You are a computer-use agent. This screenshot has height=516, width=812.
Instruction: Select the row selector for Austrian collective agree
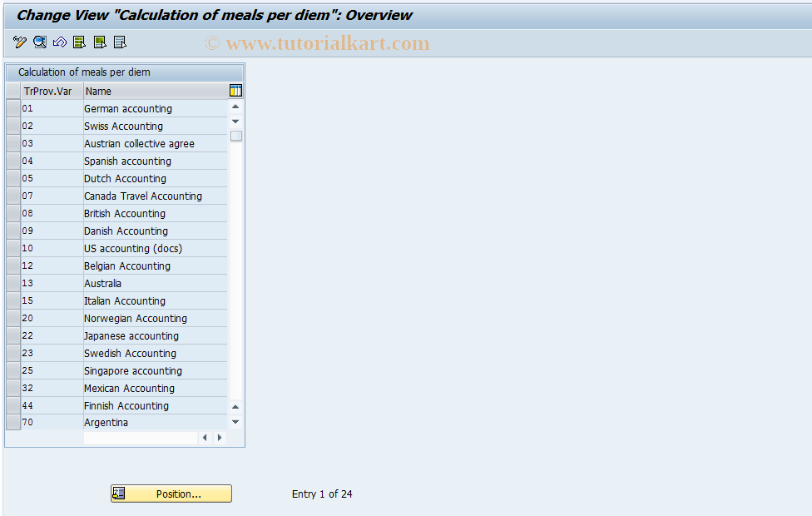click(13, 143)
